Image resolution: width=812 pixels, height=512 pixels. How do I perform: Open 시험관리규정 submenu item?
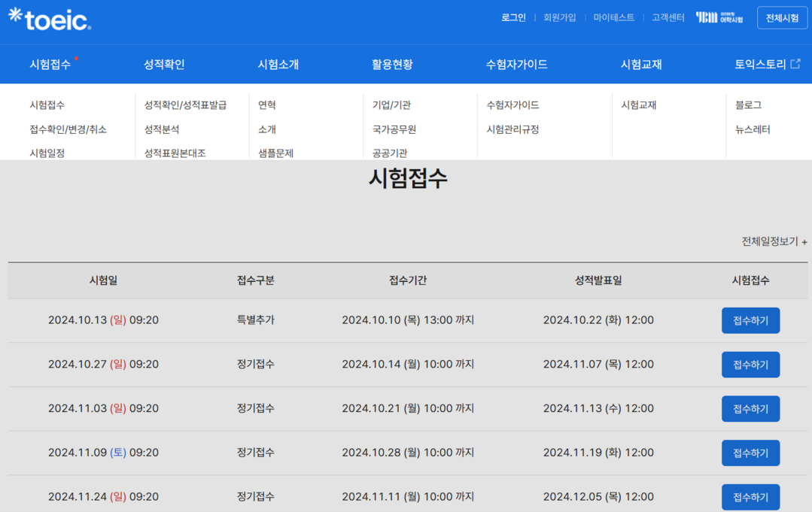click(x=512, y=129)
